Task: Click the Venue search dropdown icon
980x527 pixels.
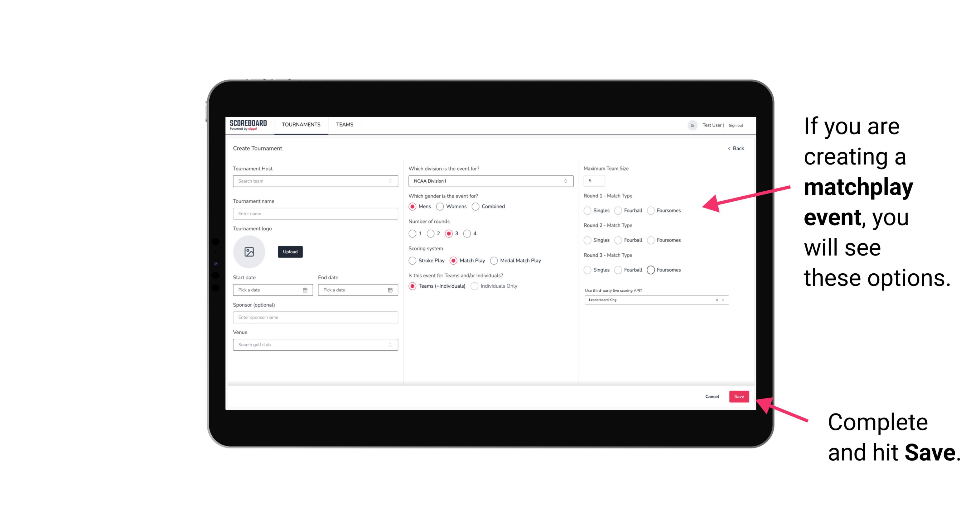Action: (390, 345)
